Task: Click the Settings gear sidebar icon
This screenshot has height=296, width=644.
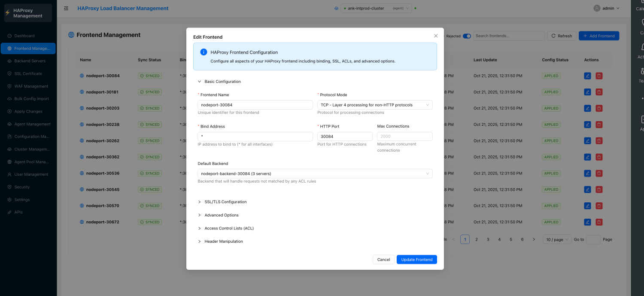Action: point(10,200)
